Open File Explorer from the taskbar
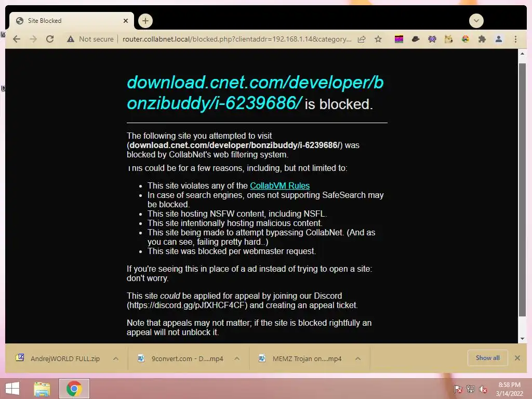The height and width of the screenshot is (399, 532). click(x=42, y=389)
